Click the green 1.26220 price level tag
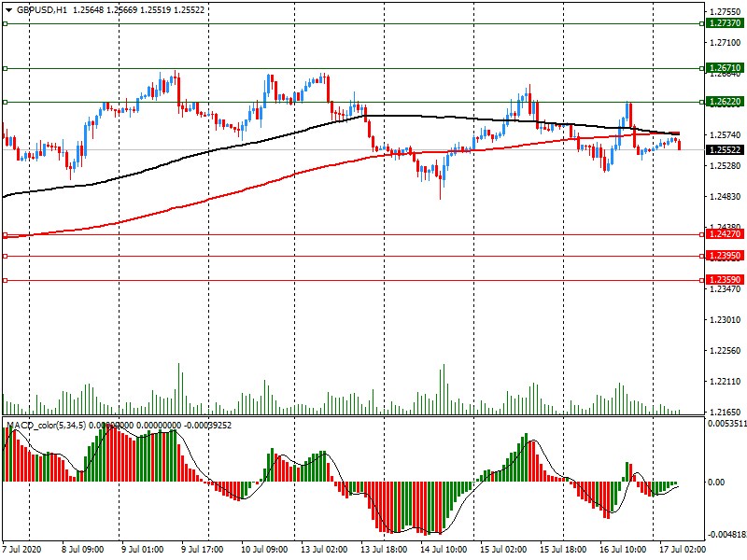The image size is (747, 560). point(725,101)
